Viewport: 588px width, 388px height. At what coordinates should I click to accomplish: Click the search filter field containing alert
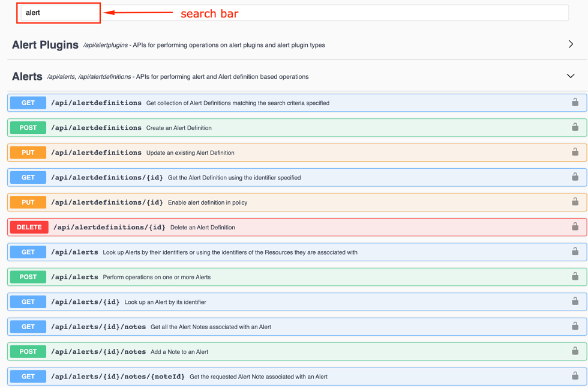tap(59, 13)
